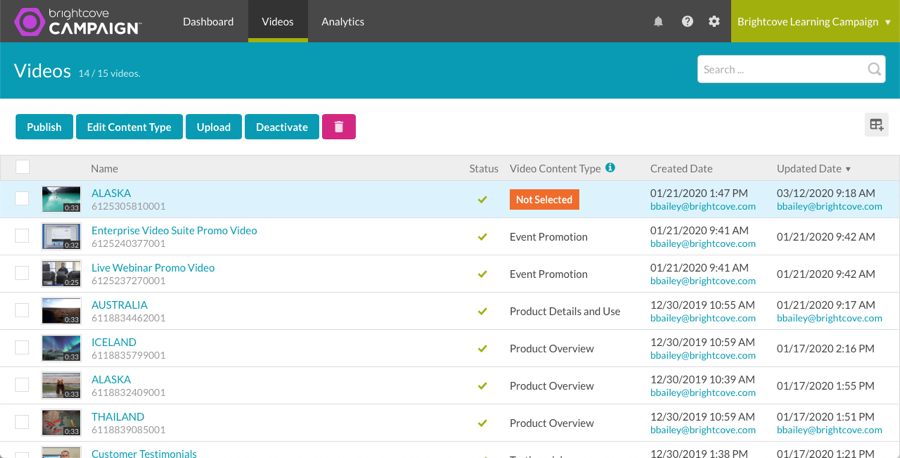Image resolution: width=900 pixels, height=458 pixels.
Task: Click bbailey email under 03/12/2020 9:18 AM
Action: [x=829, y=207]
